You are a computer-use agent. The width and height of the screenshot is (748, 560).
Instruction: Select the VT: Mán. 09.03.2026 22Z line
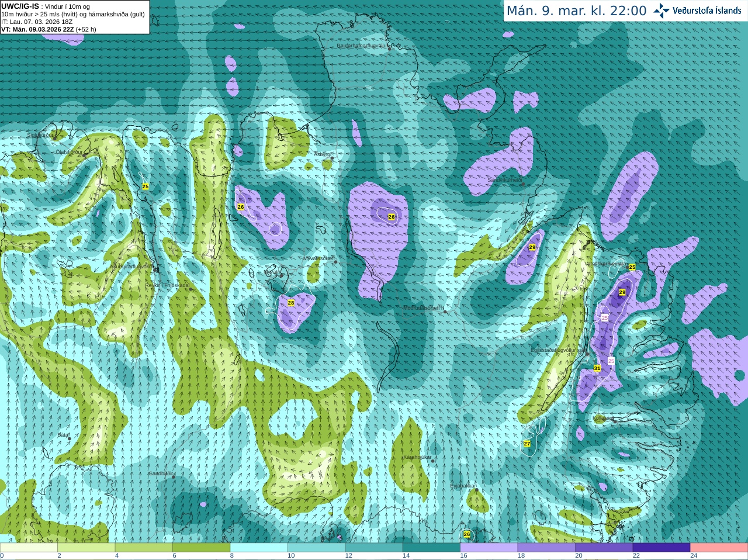49,29
